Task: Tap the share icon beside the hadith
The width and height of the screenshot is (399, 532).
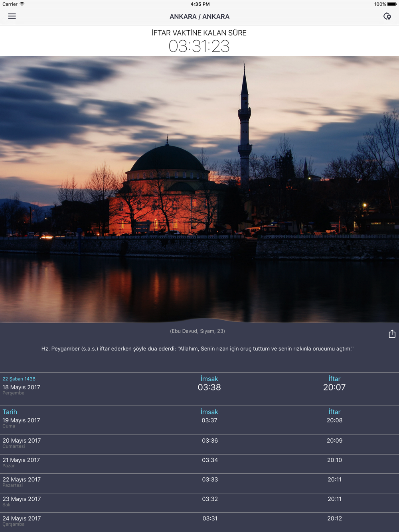Action: 392,334
